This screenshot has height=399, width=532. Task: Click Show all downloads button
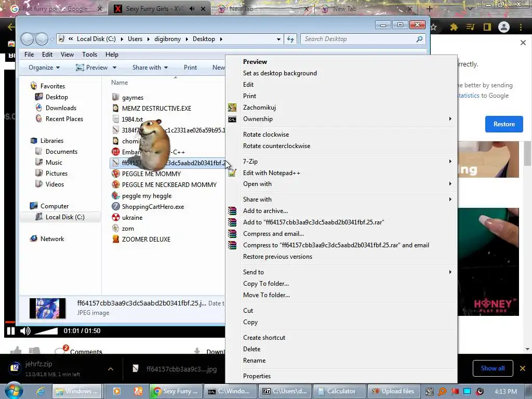click(493, 368)
